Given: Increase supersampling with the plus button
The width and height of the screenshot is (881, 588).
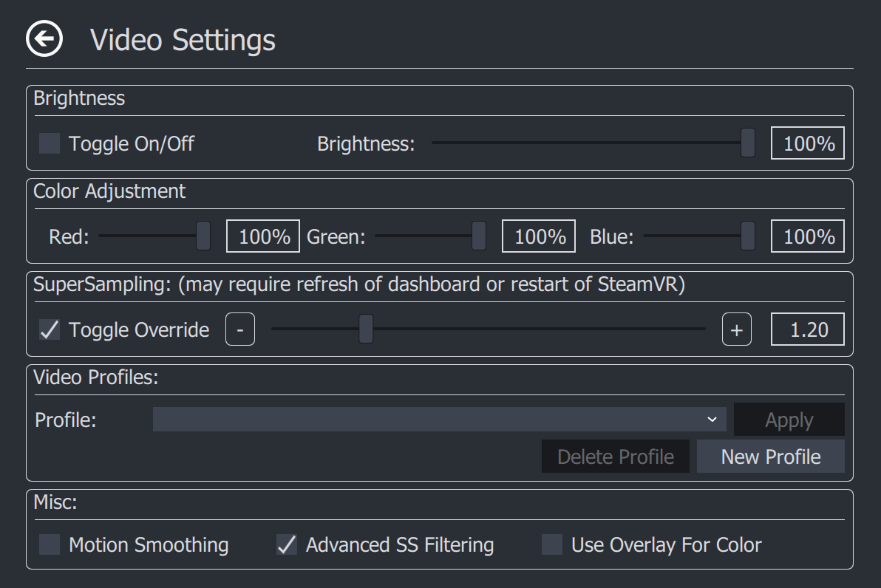Looking at the screenshot, I should point(737,329).
